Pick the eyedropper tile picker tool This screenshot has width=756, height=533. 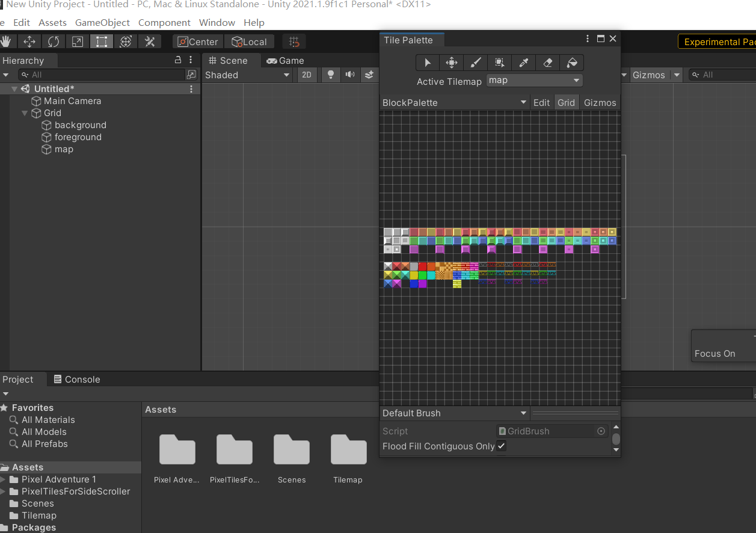(x=523, y=63)
